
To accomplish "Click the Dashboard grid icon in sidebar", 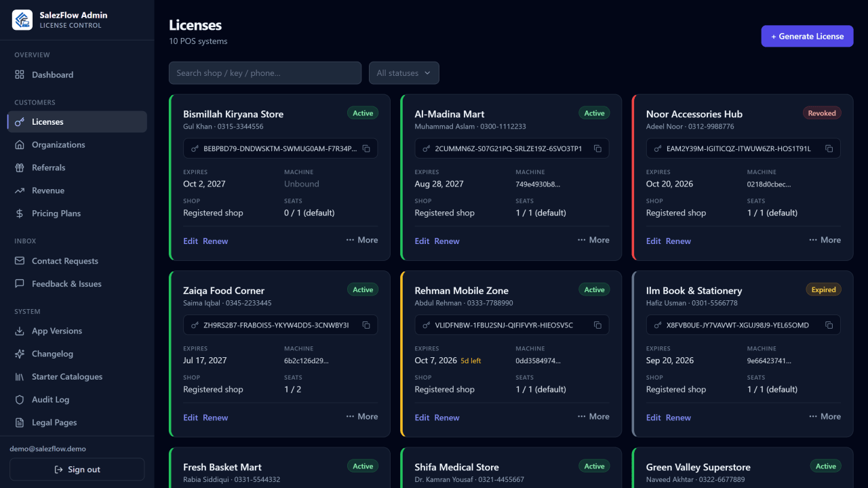I will coord(20,75).
